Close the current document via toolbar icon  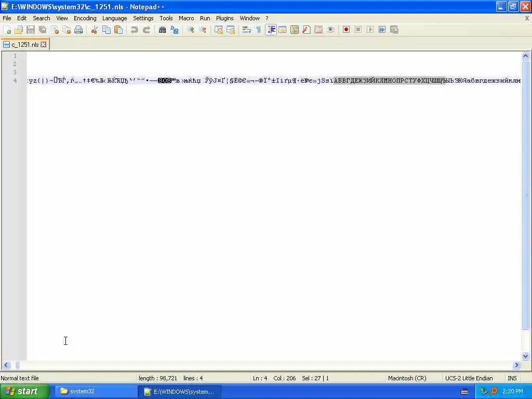click(x=55, y=30)
